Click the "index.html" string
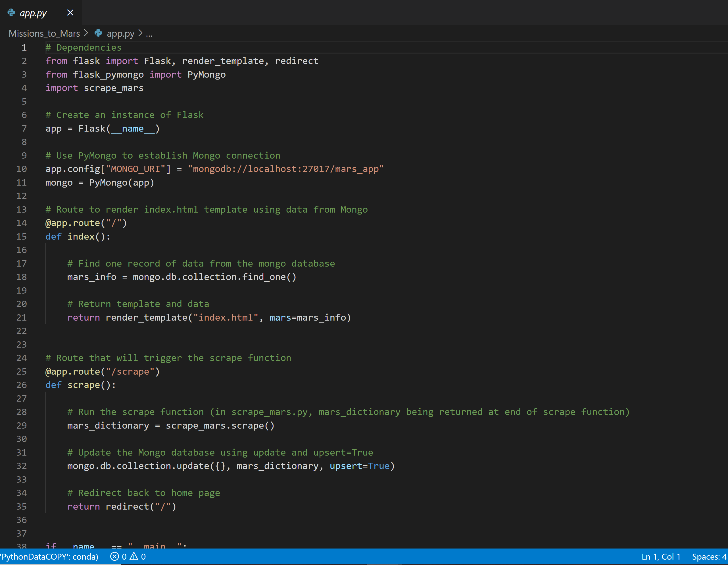 [x=226, y=317]
